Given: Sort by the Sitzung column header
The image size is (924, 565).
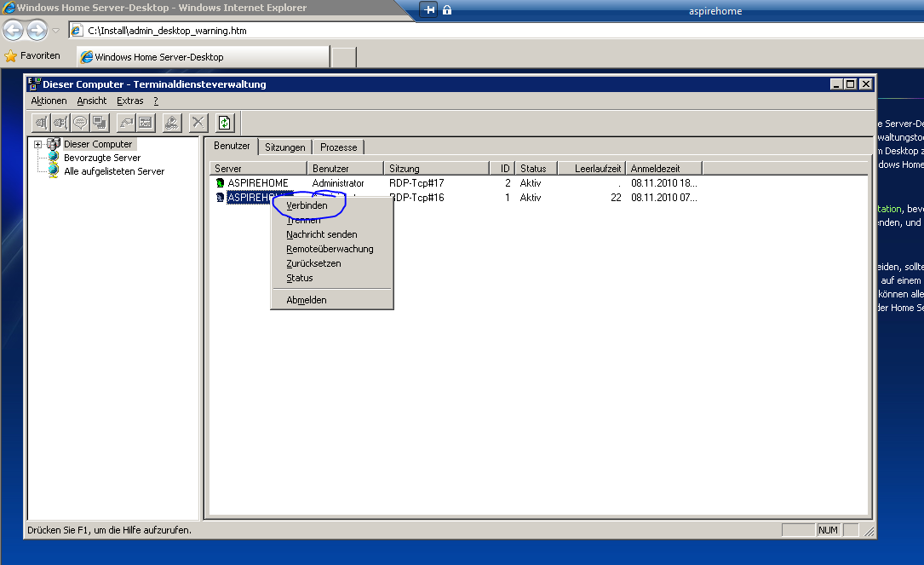Looking at the screenshot, I should click(x=437, y=168).
